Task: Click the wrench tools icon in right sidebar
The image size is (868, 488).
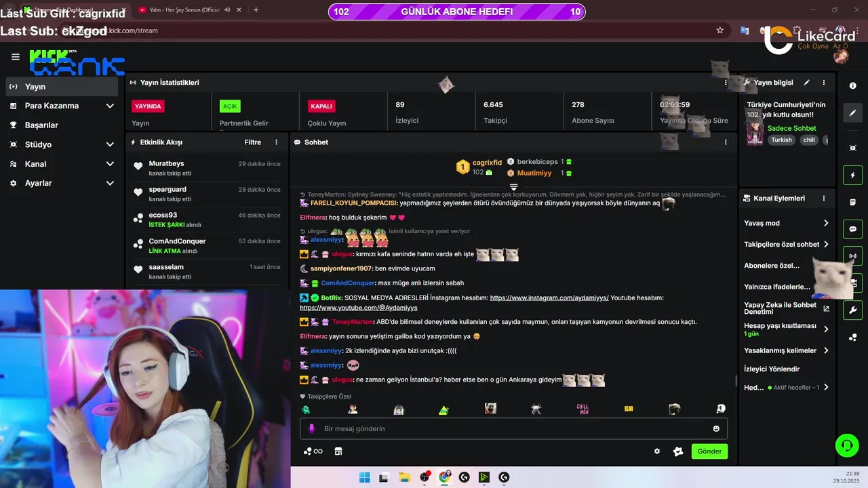Action: tap(853, 310)
